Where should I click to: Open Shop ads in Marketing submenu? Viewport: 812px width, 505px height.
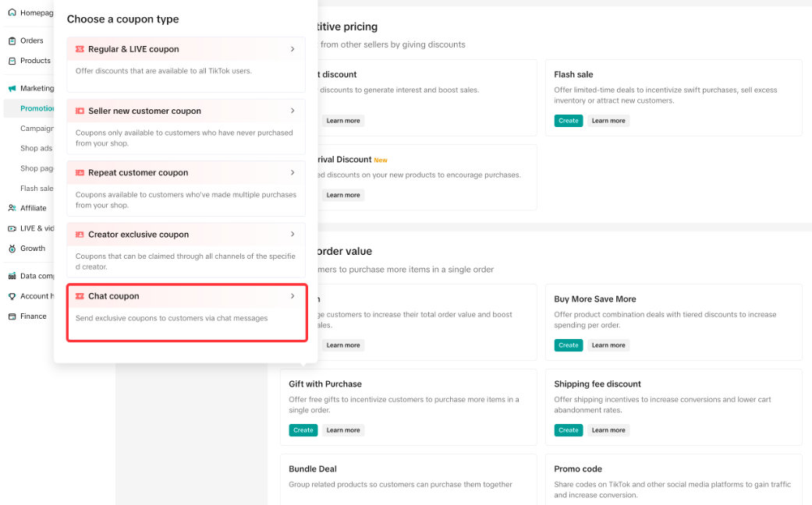click(36, 148)
